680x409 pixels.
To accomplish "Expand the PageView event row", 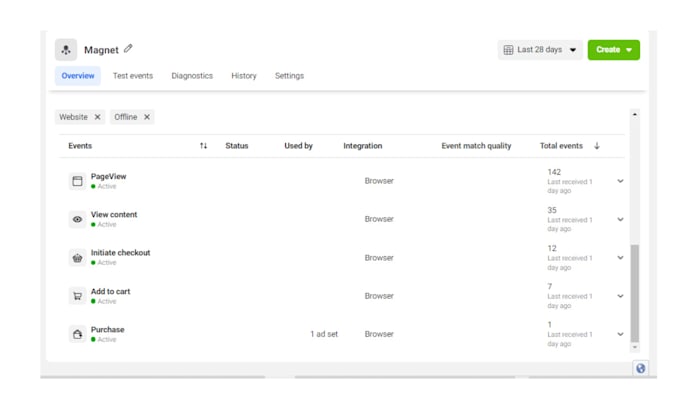I will pos(621,181).
